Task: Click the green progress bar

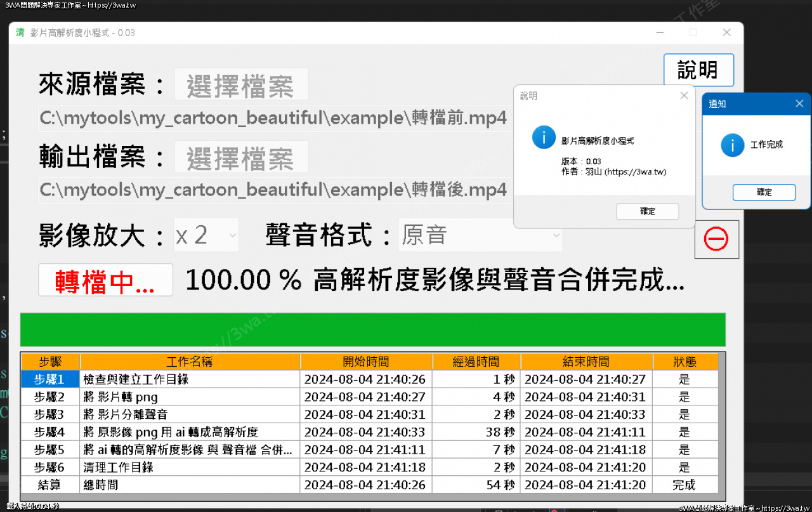Action: tap(373, 329)
